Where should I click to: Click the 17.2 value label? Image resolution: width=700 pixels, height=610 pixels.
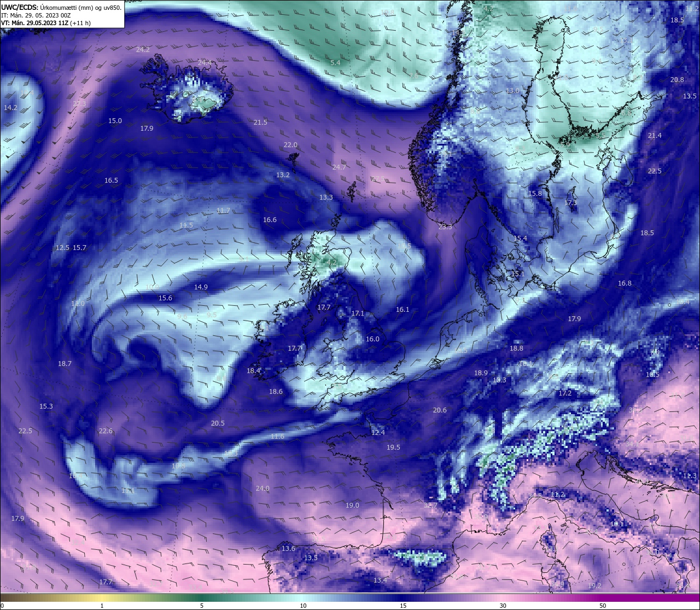(565, 393)
